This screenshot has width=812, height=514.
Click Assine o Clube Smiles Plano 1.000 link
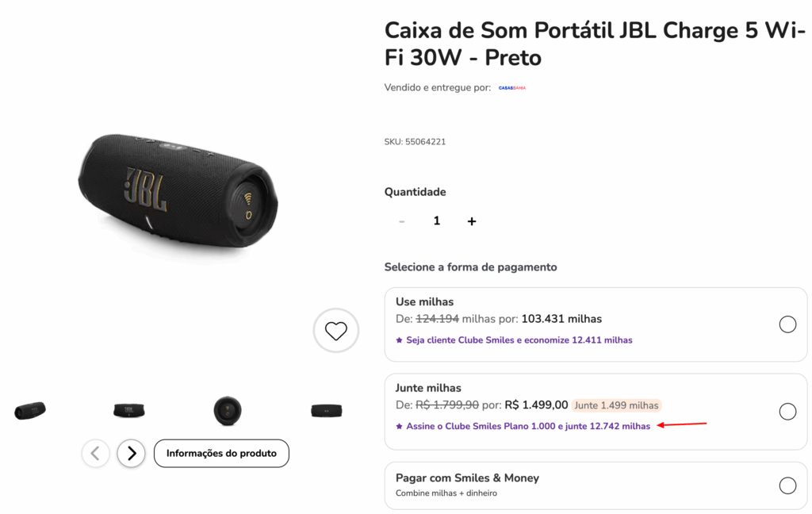click(522, 426)
